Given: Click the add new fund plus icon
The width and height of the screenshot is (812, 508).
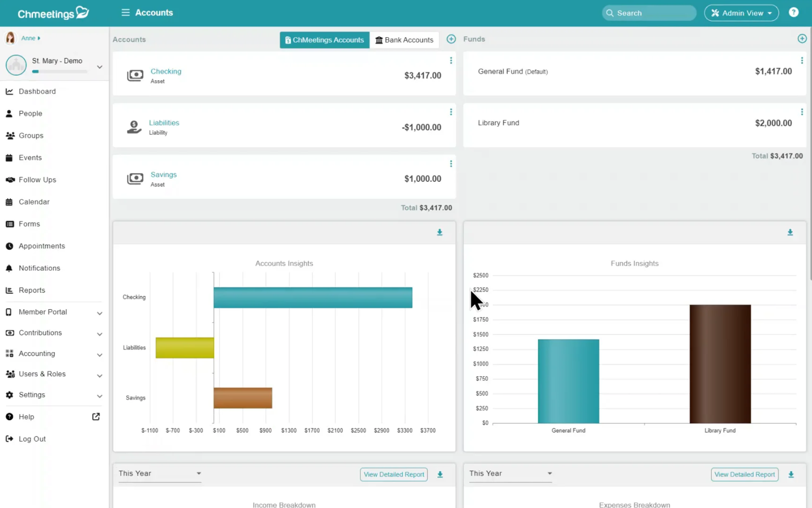Looking at the screenshot, I should click(x=802, y=38).
